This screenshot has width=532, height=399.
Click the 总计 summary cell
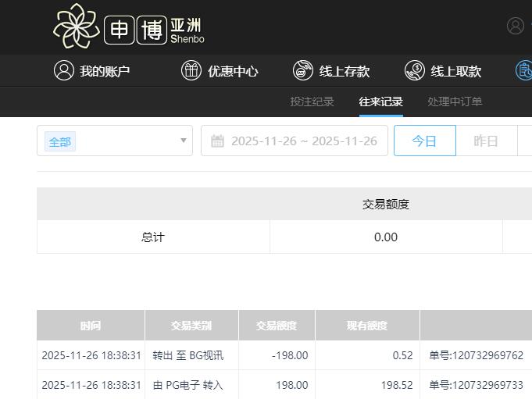153,237
